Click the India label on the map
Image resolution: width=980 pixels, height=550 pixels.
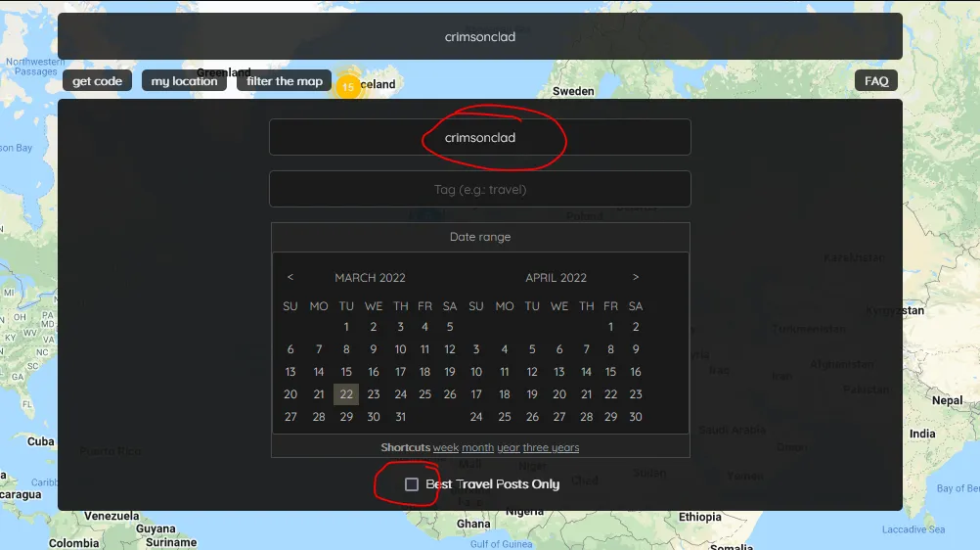[922, 434]
